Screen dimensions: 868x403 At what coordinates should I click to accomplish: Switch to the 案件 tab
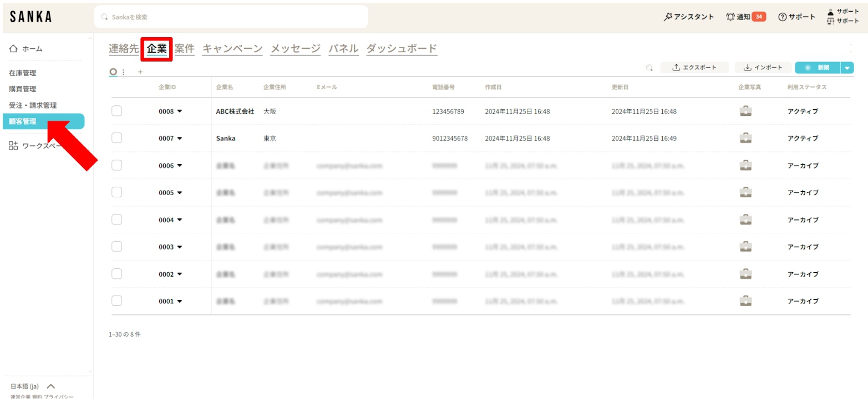(185, 49)
